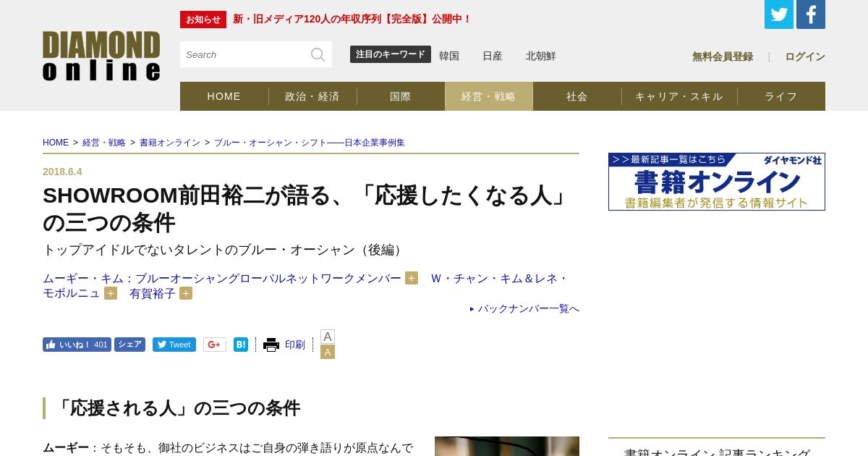The image size is (868, 456).
Task: Open the お知らせ announcement about メディア120人の年収序列
Action: point(352,19)
